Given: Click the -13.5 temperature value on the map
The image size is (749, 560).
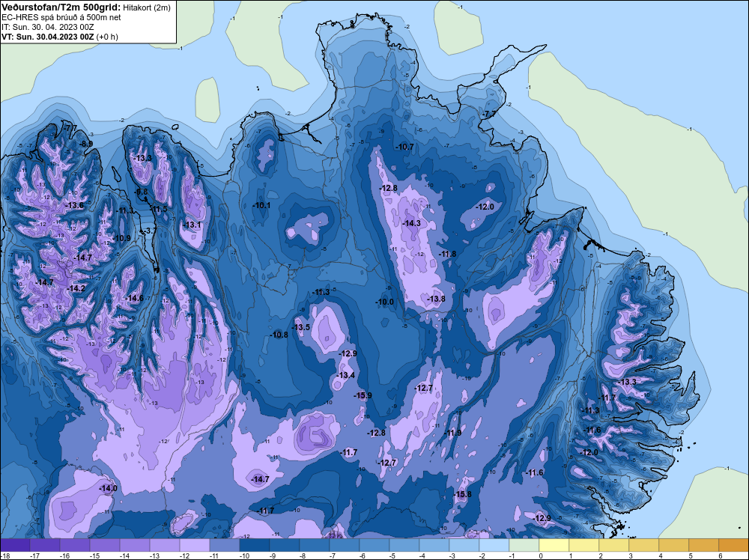Looking at the screenshot, I should click(x=301, y=327).
